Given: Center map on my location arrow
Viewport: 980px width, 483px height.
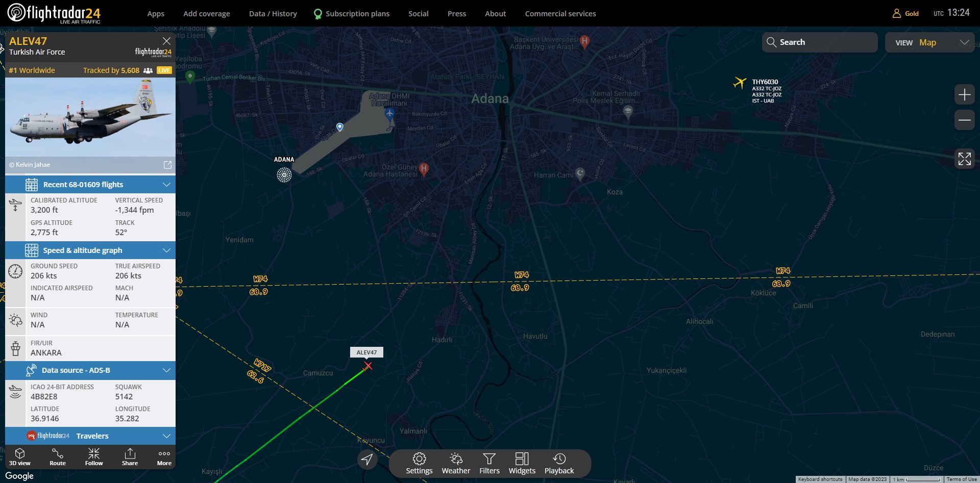Looking at the screenshot, I should click(x=367, y=460).
